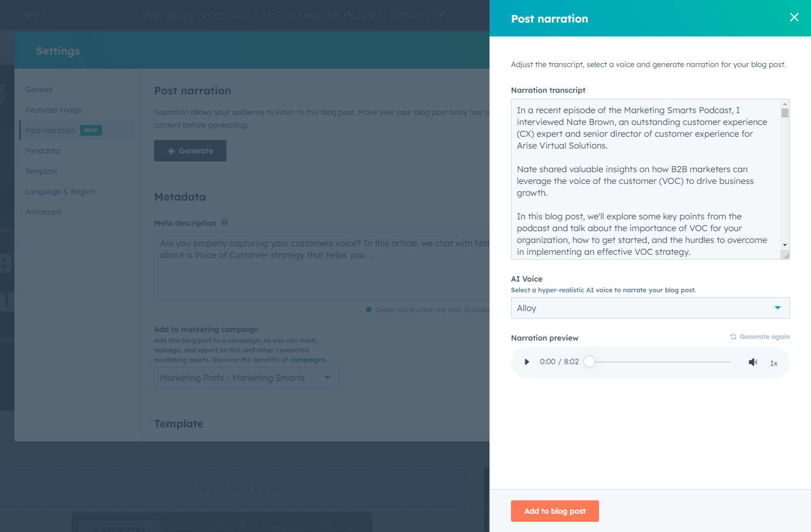Expand the Help menu
Viewport: 811px width, 532px height.
pos(34,15)
